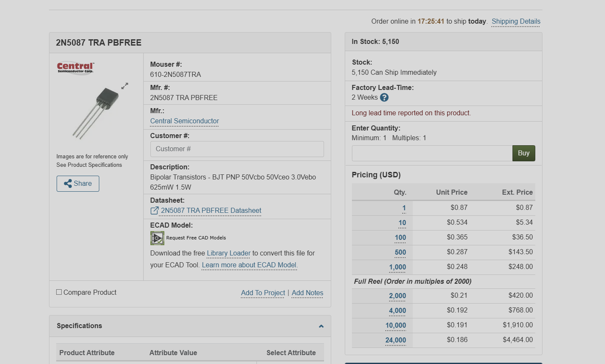Type in the Customer # field
Image resolution: width=605 pixels, height=364 pixels.
pos(237,149)
